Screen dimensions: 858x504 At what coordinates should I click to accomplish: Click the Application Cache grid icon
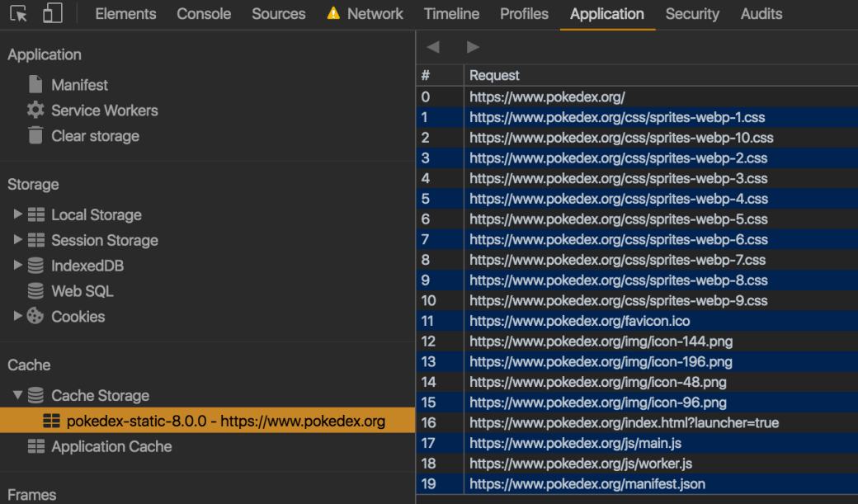point(36,446)
